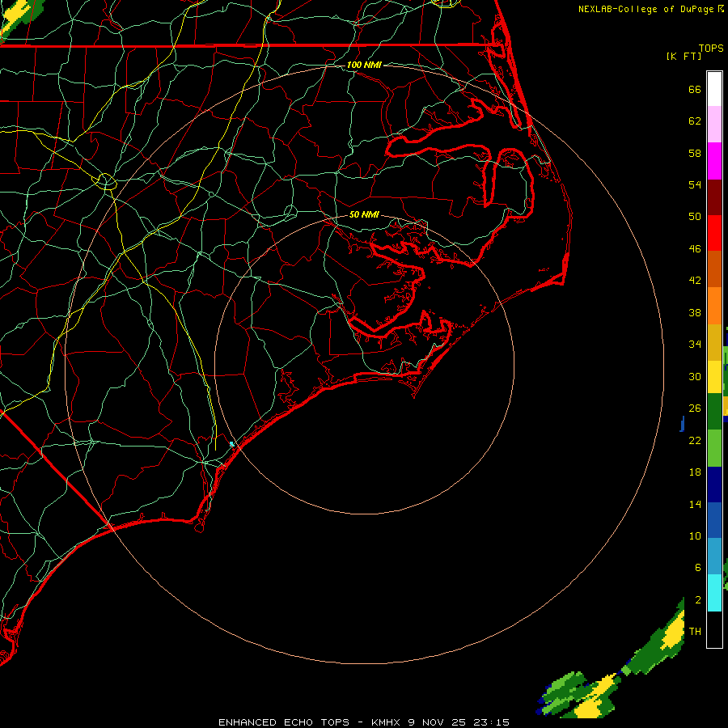Viewport: 728px width, 728px height.
Task: Select the dark red (maroon) legend swatch
Action: pyautogui.click(x=714, y=197)
